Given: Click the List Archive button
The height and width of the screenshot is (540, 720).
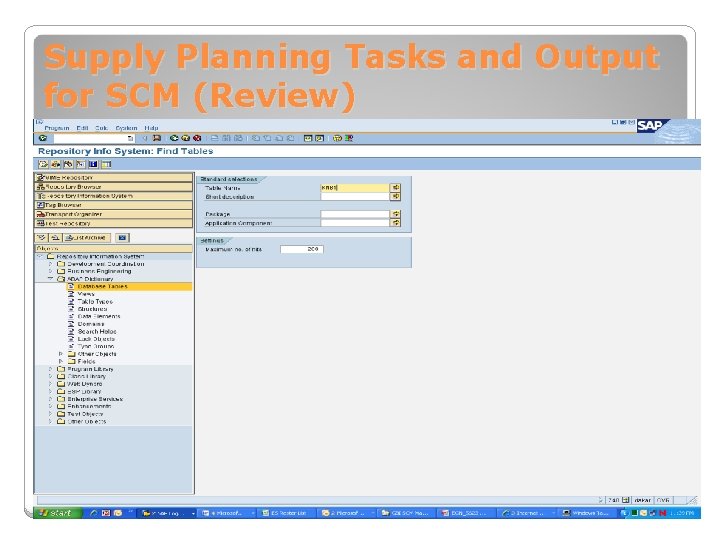Looking at the screenshot, I should [87, 237].
